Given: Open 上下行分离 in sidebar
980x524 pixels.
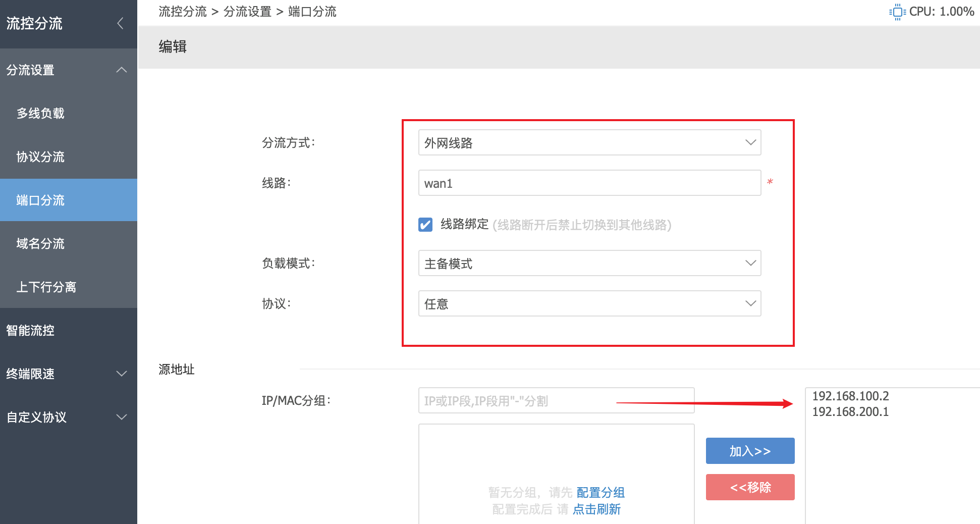Looking at the screenshot, I should [46, 287].
